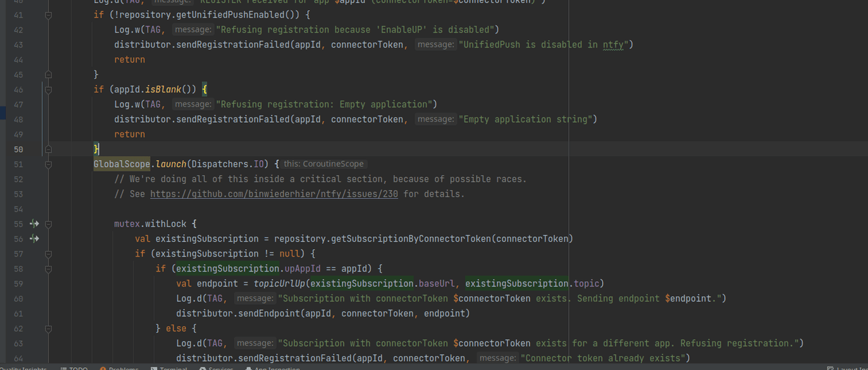Click the "UnifiedPush is disabled in ntfy" string
The height and width of the screenshot is (370, 868).
(545, 44)
